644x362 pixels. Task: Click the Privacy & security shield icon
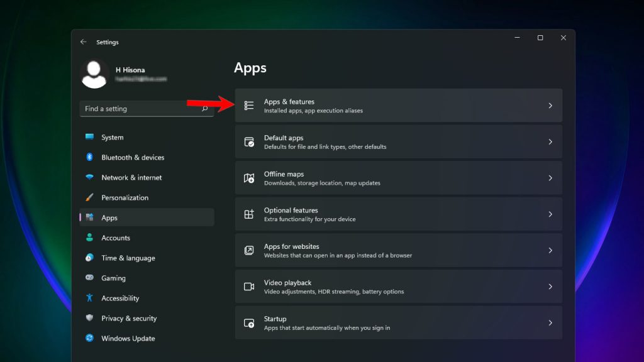point(89,317)
